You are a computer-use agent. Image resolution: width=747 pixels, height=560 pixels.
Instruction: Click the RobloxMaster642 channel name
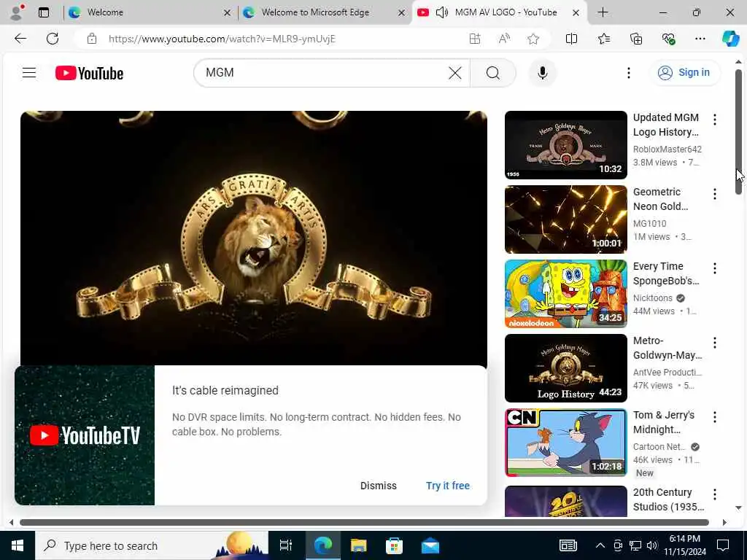(667, 149)
